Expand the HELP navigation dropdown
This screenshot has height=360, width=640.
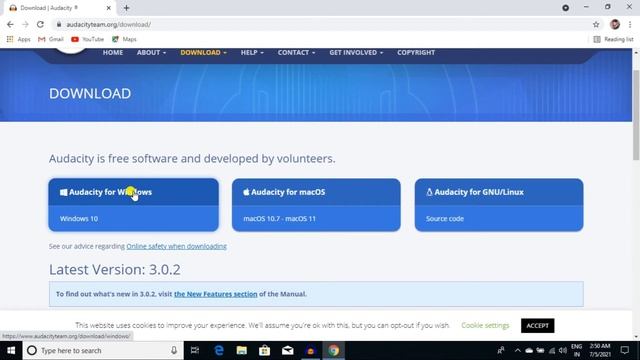pyautogui.click(x=252, y=52)
